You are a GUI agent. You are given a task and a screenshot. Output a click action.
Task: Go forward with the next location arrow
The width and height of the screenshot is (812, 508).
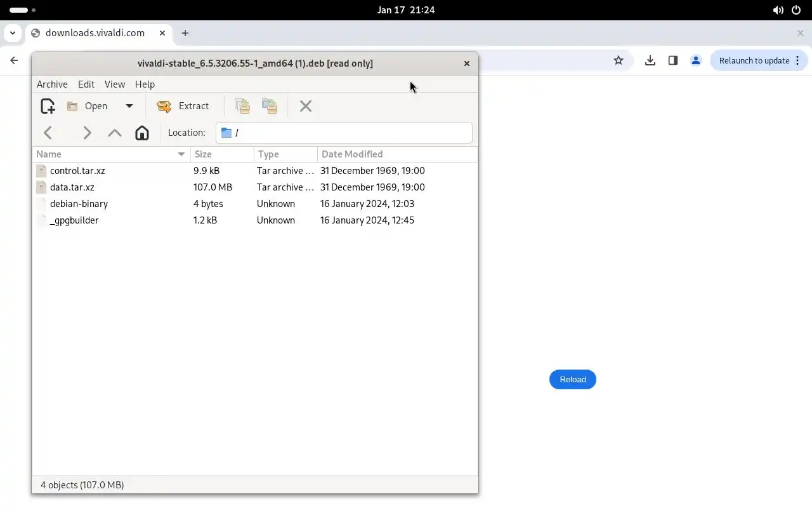click(87, 133)
